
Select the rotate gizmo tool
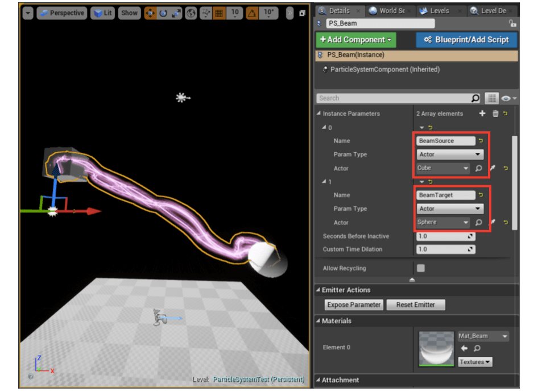point(163,13)
